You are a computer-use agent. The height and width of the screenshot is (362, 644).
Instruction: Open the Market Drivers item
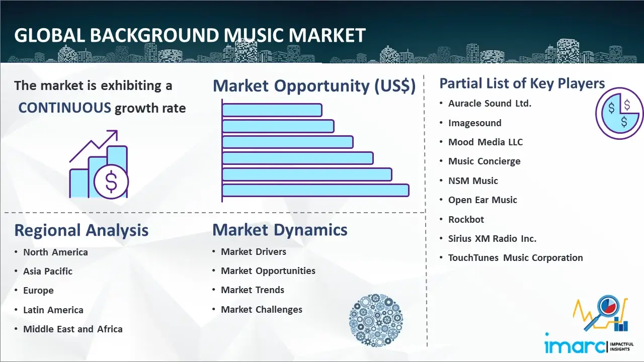coord(254,252)
